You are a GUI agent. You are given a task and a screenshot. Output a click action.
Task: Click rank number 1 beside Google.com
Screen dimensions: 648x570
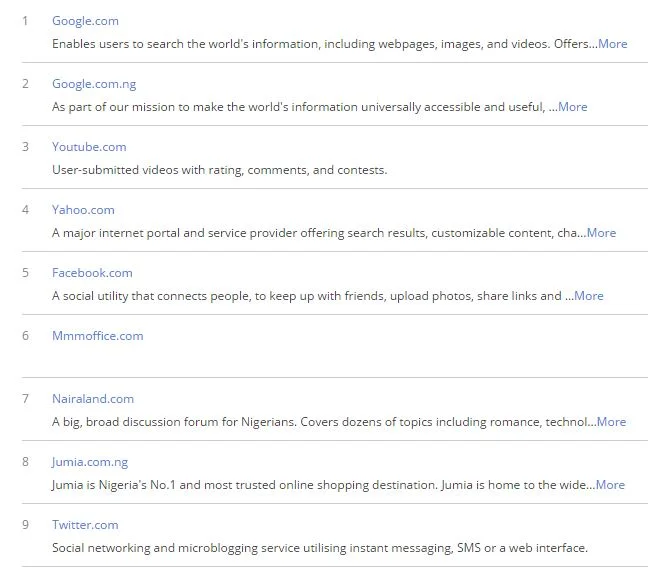click(x=26, y=21)
